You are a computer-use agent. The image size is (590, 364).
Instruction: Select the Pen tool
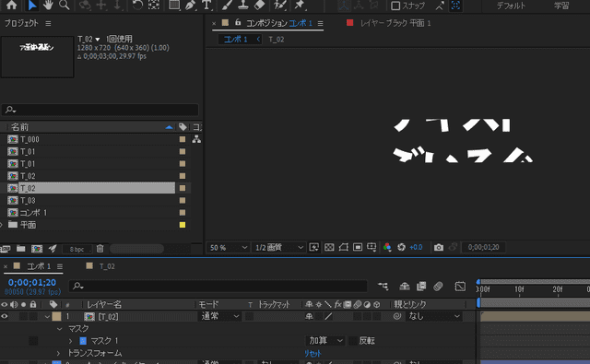[190, 5]
